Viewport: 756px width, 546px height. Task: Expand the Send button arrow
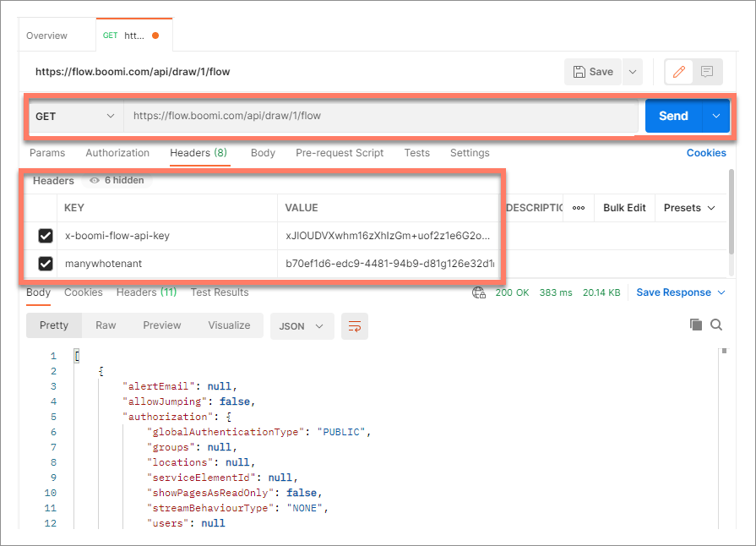click(716, 116)
